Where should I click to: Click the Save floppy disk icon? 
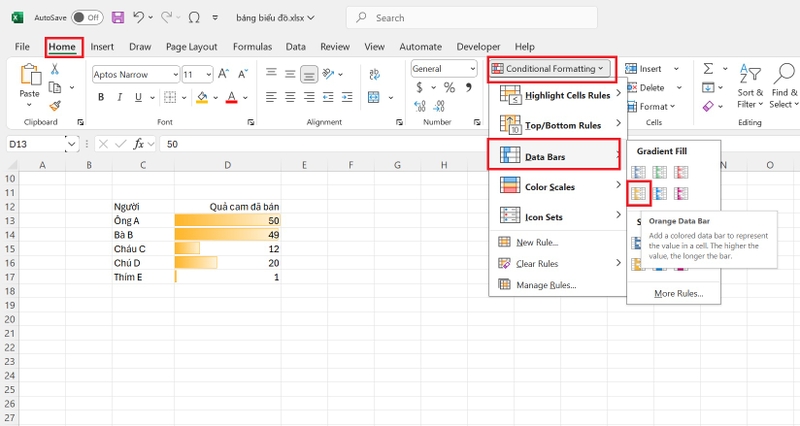tap(118, 18)
